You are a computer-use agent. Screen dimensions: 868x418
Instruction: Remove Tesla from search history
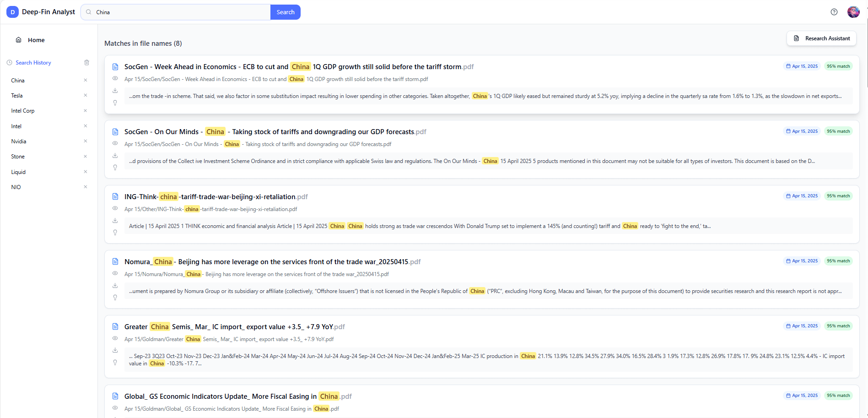pos(86,95)
